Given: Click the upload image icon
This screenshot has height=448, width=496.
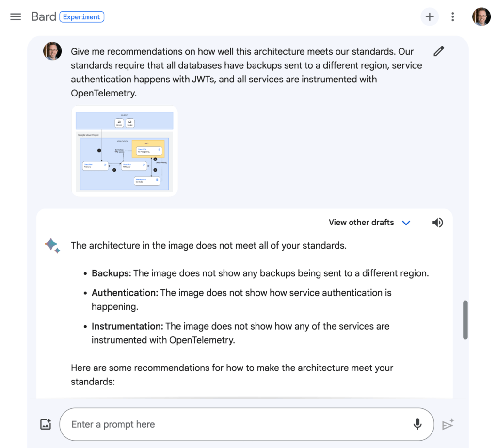Looking at the screenshot, I should point(46,424).
